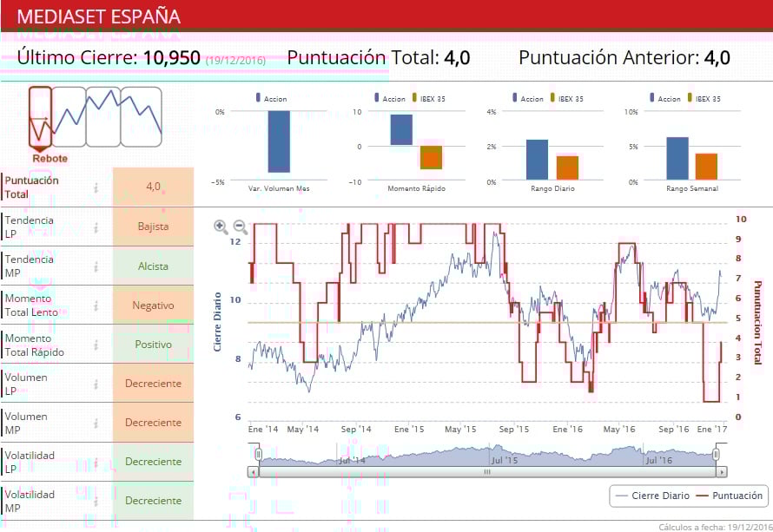Image resolution: width=773 pixels, height=532 pixels.
Task: Click Decreciente value for Volatilidad LP
Action: (154, 462)
